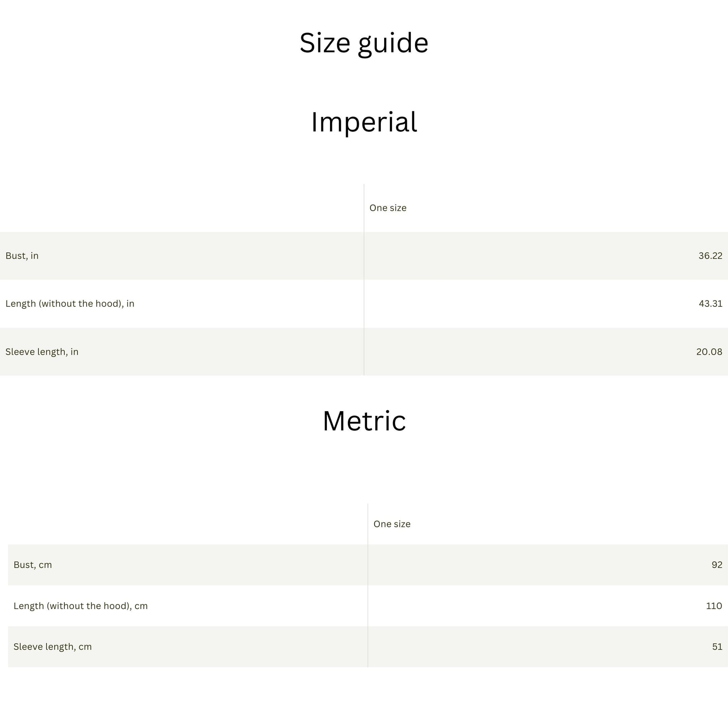Select the "Bust, cm" row label

click(33, 565)
